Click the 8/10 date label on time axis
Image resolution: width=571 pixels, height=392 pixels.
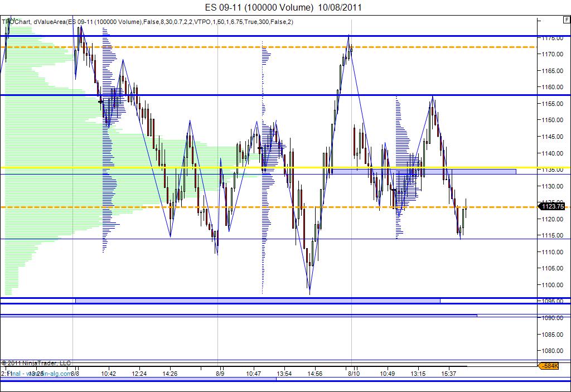coord(354,374)
